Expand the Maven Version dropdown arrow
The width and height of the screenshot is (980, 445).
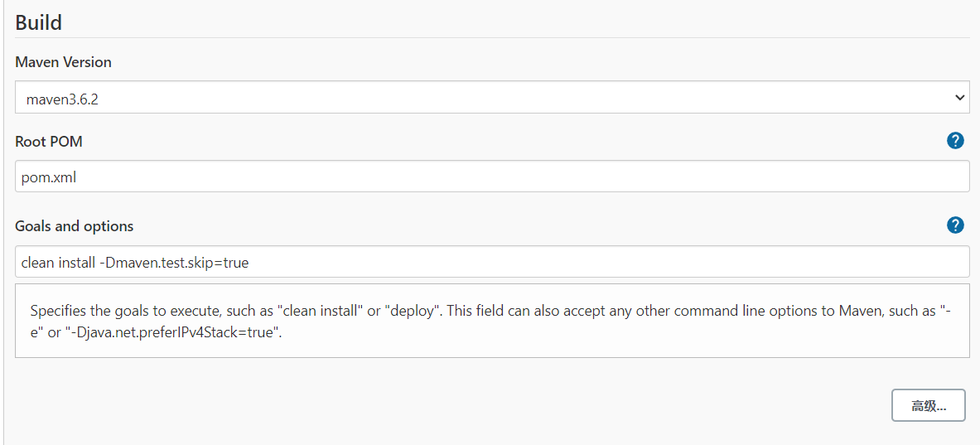(959, 98)
